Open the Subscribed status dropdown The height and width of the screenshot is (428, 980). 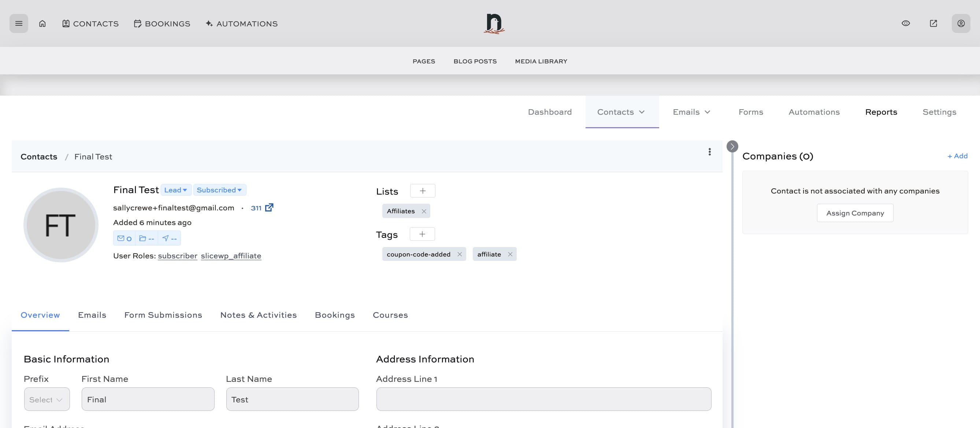click(x=219, y=189)
